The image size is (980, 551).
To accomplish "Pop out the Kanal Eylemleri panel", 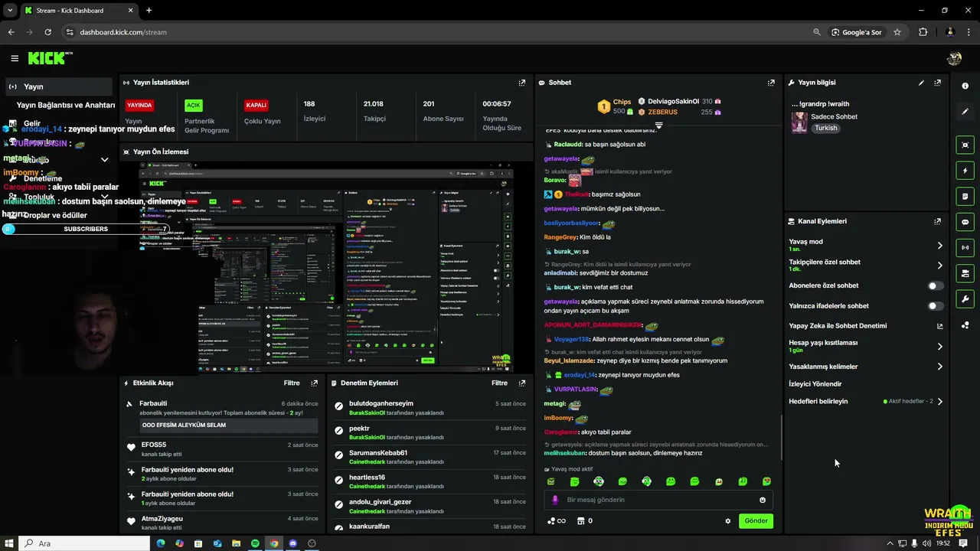I will [x=937, y=221].
